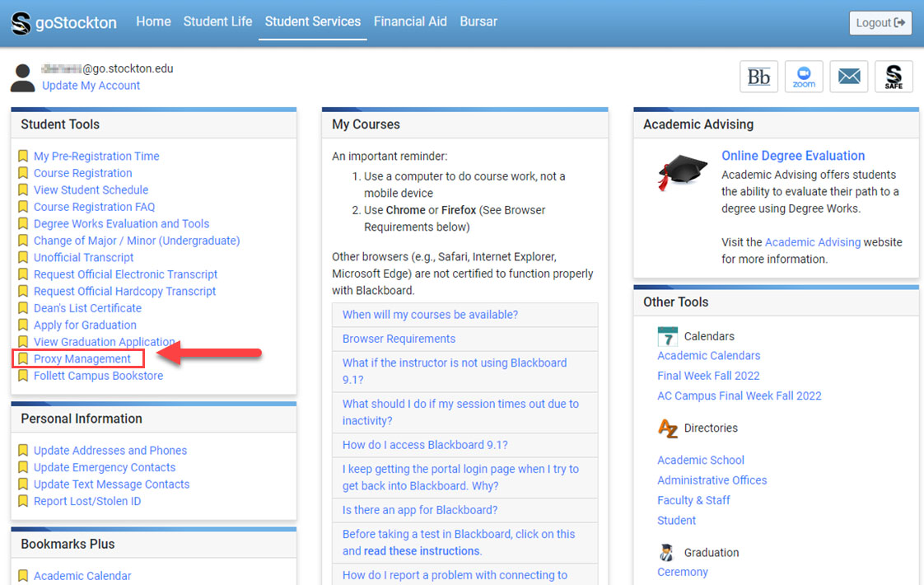The image size is (924, 585).
Task: Open the Stockton SAFE icon
Action: [894, 77]
